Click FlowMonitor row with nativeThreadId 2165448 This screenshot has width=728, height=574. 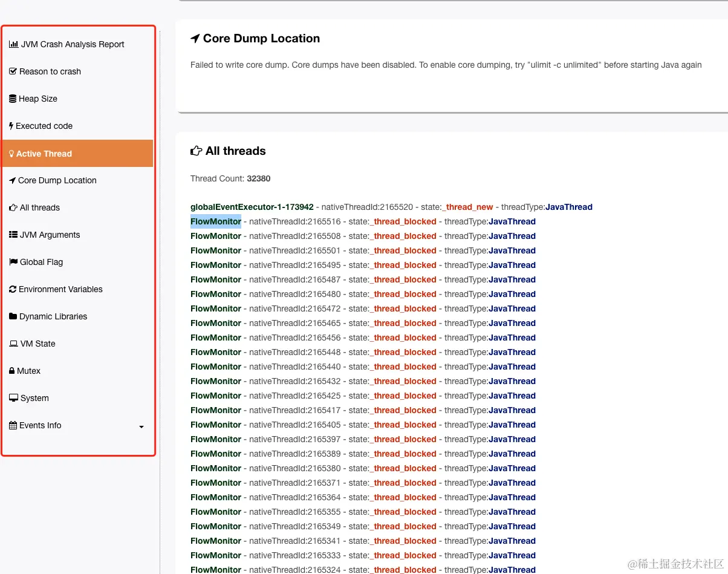point(363,352)
